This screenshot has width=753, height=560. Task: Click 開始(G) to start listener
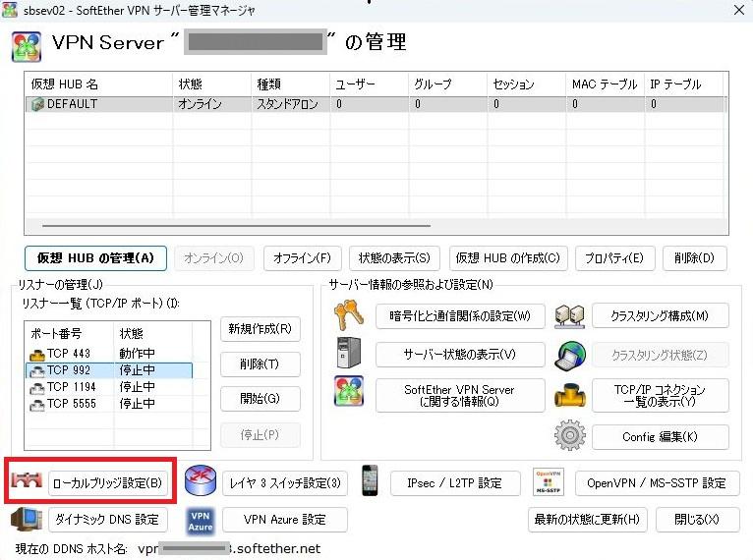click(x=261, y=398)
